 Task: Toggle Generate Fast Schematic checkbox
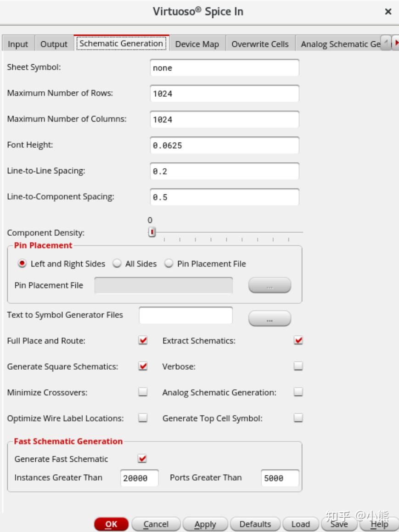pos(143,459)
